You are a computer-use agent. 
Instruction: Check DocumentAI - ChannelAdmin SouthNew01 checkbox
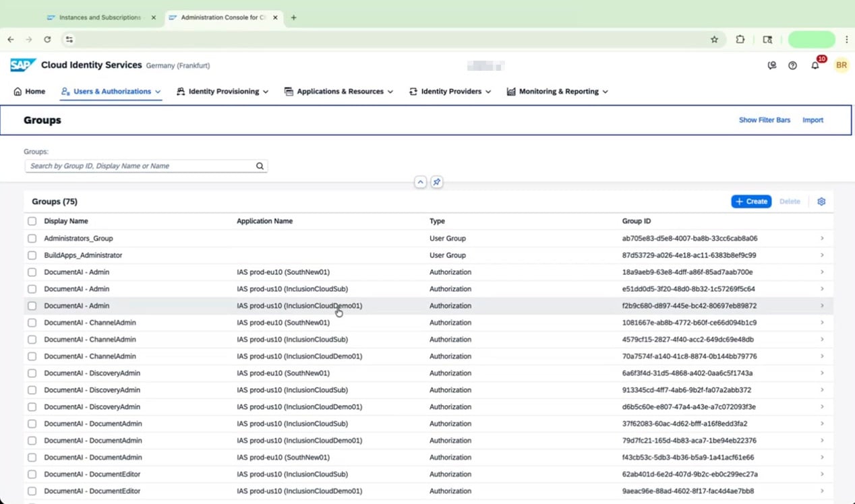coord(32,323)
